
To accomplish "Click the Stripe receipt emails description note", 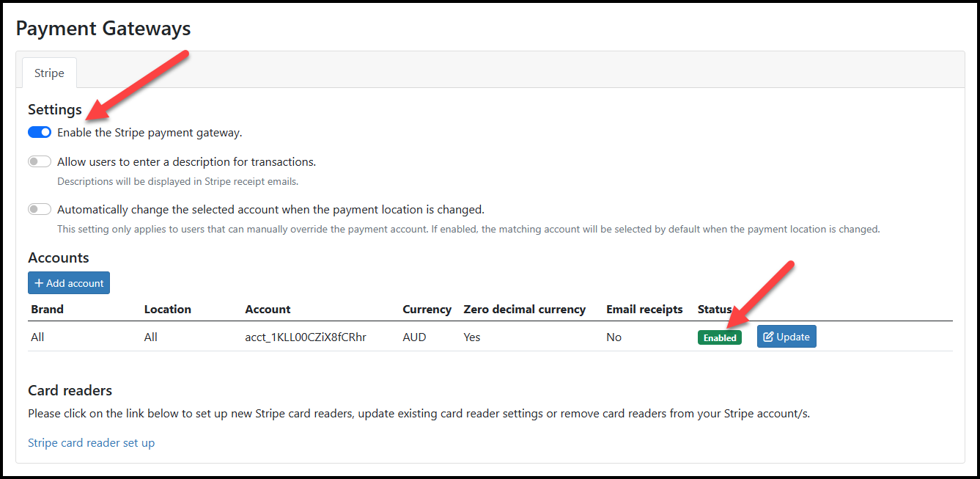I will (178, 181).
